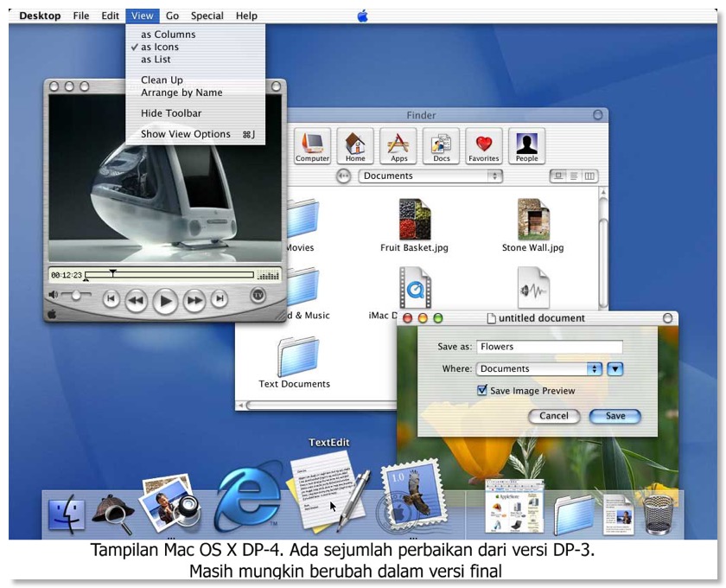Open the File menu
The height and width of the screenshot is (588, 726).
[81, 16]
